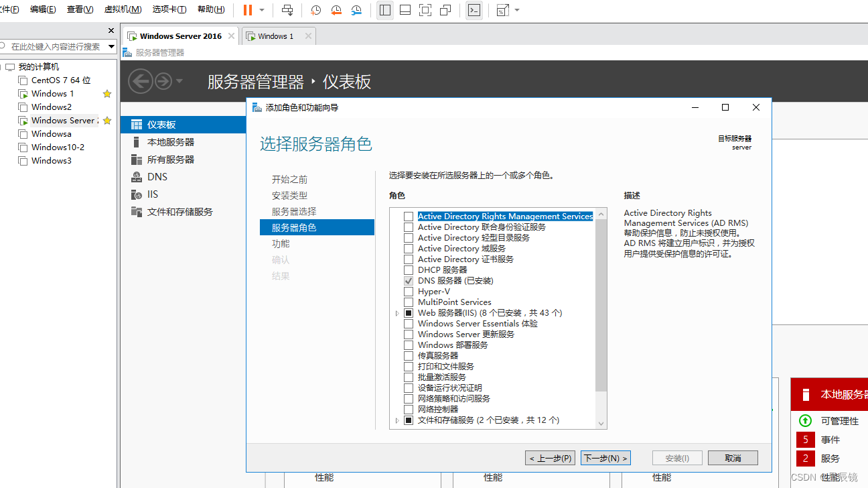Screen dimensions: 868x488
Task: Enter full screen mode via toolbar icon
Action: pyautogui.click(x=424, y=9)
